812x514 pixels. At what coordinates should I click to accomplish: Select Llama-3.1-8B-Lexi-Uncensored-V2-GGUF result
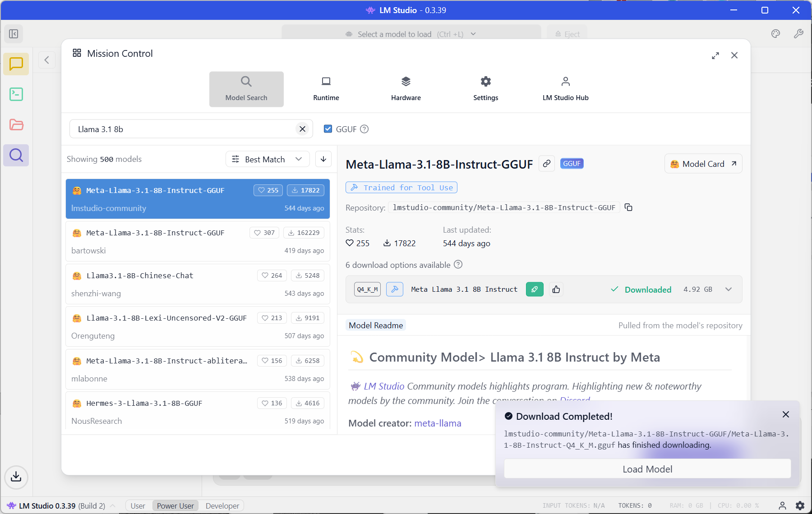tap(198, 326)
